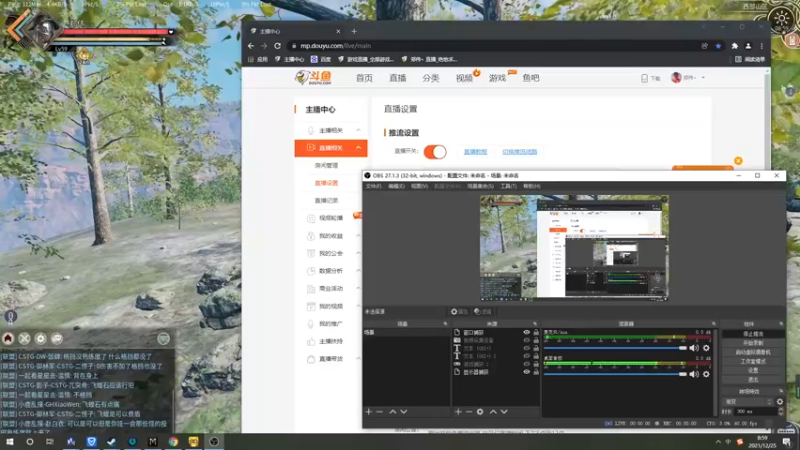Open source properties gear in Sources toolbar
The height and width of the screenshot is (450, 800).
480,412
